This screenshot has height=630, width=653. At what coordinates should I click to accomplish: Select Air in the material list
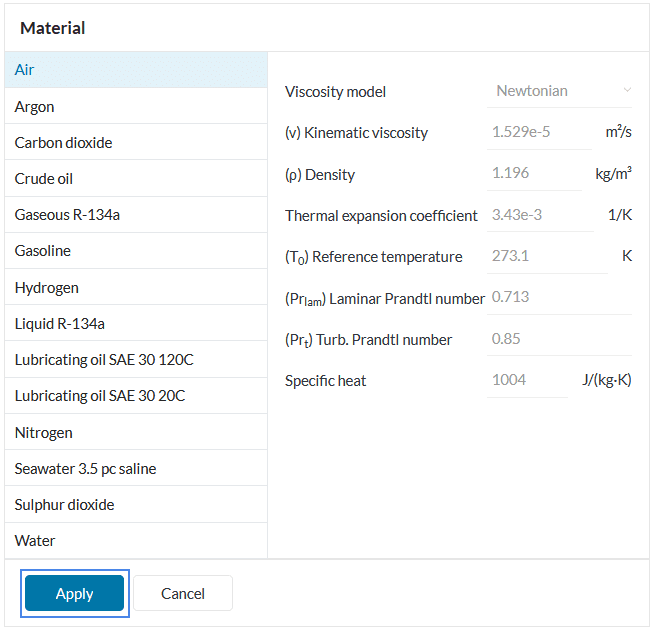[x=136, y=70]
